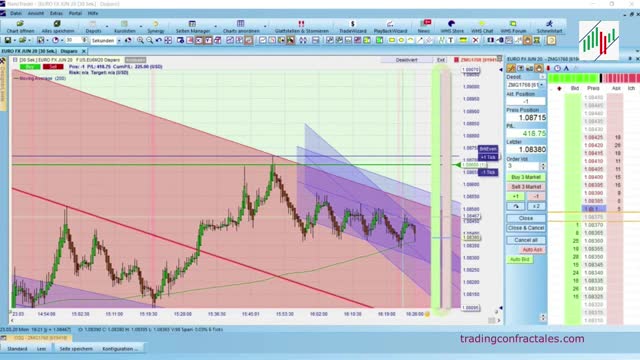Toggle the Auto Ask button

[532, 250]
